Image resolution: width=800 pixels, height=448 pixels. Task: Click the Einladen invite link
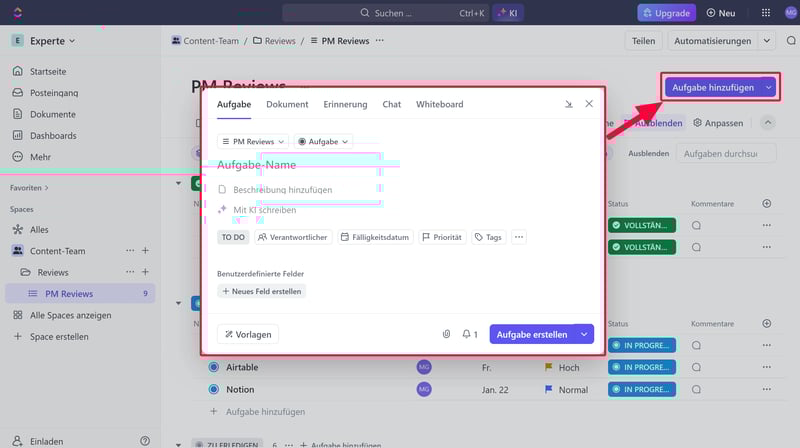coord(38,441)
